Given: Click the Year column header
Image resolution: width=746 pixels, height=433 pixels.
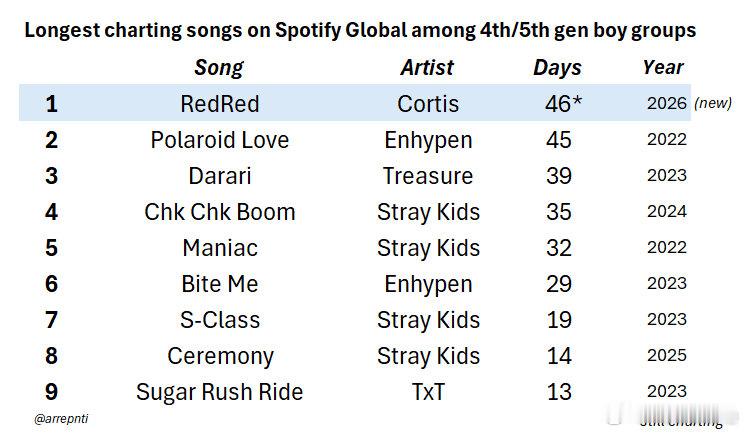Looking at the screenshot, I should tap(663, 67).
